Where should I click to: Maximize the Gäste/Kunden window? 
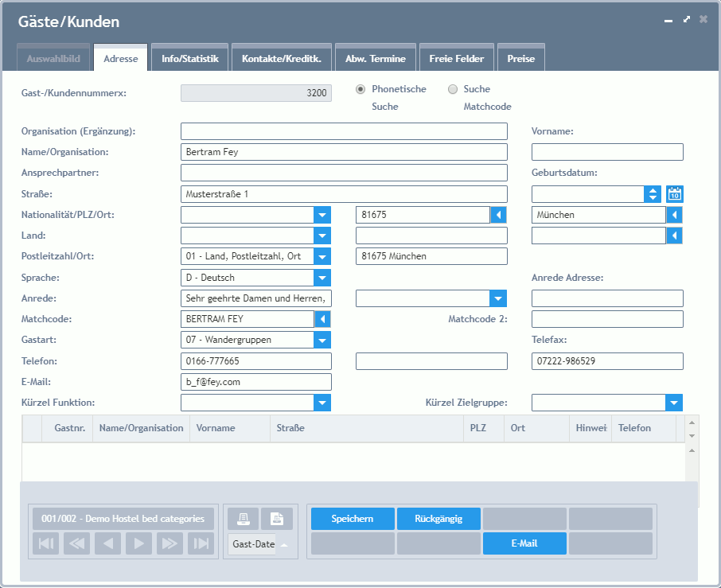click(x=687, y=19)
